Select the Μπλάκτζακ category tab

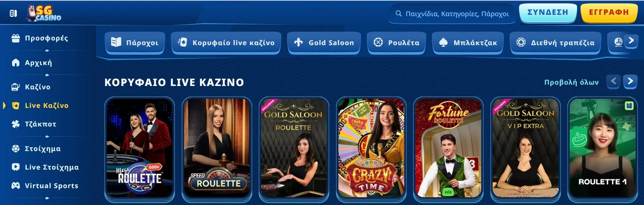coord(468,43)
